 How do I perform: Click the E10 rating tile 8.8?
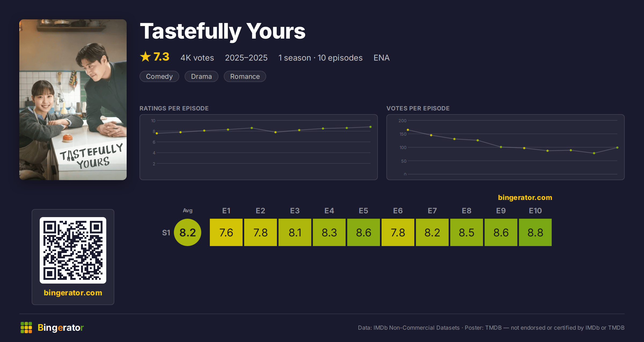tap(535, 232)
